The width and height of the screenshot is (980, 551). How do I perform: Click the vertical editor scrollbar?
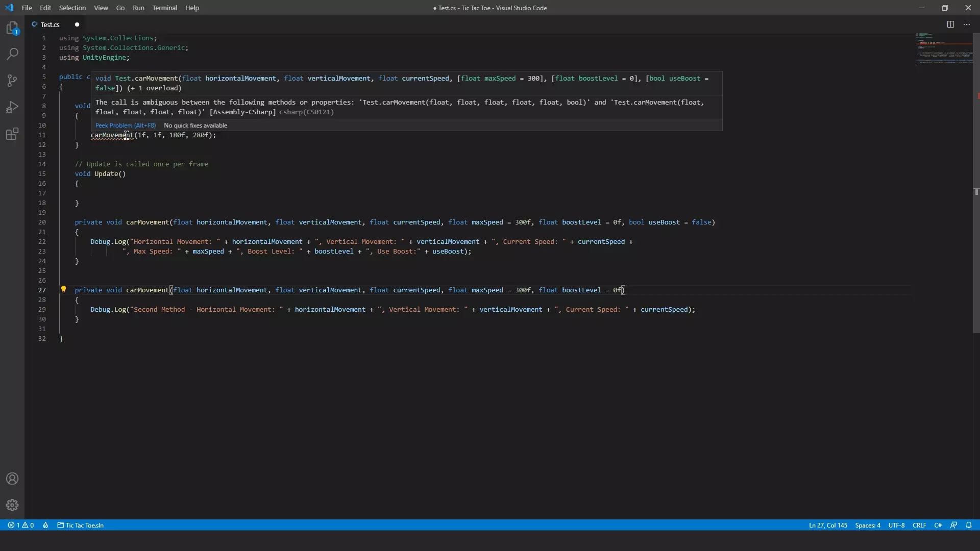[976, 184]
